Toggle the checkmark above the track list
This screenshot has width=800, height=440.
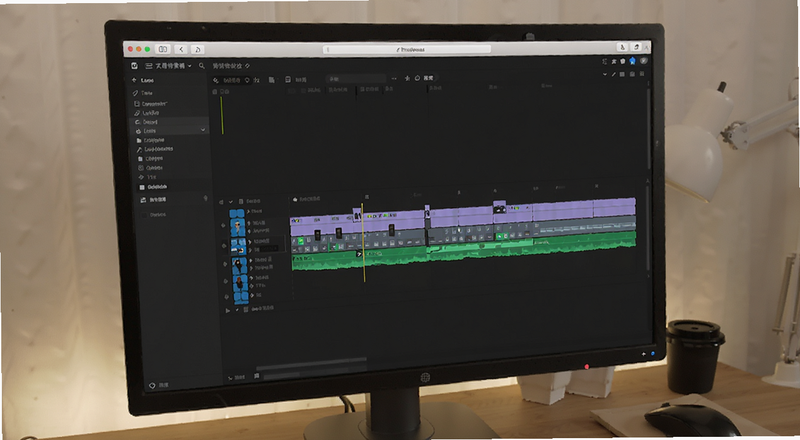(231, 202)
